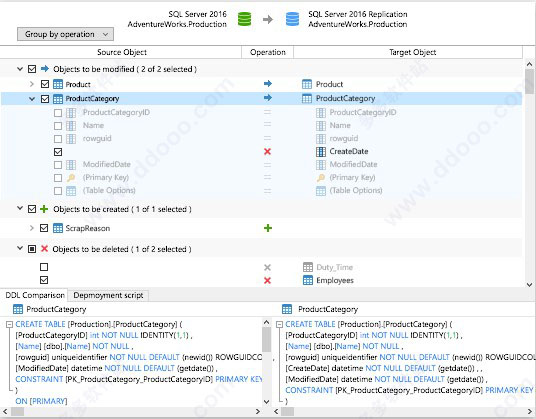Toggle the CreateDate deletion checkbox
This screenshot has height=419, width=536.
[58, 152]
